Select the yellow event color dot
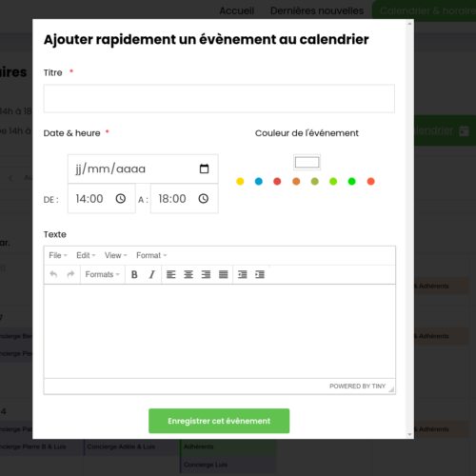Image resolution: width=476 pixels, height=476 pixels. coord(240,182)
